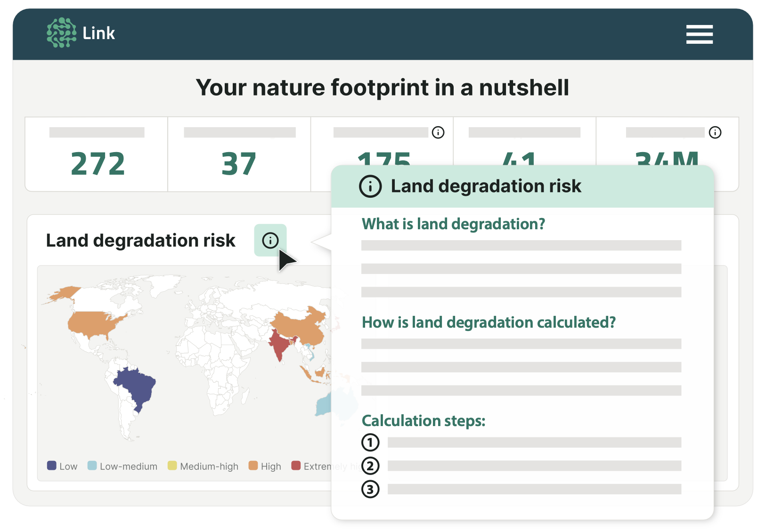Click the info icon on the 175 stat card
Image resolution: width=766 pixels, height=532 pixels.
coord(438,132)
